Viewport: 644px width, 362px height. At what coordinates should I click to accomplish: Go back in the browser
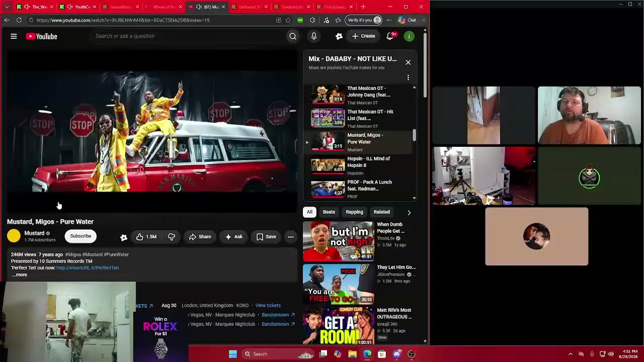coord(7,20)
